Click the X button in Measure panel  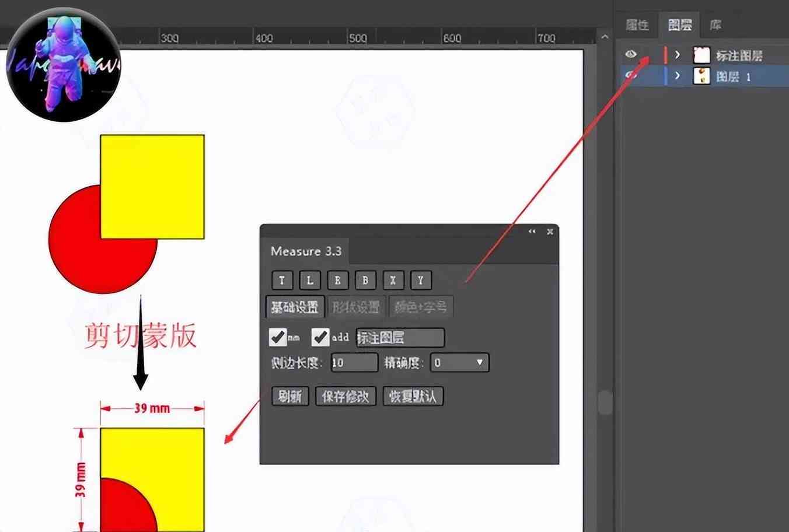(x=393, y=281)
